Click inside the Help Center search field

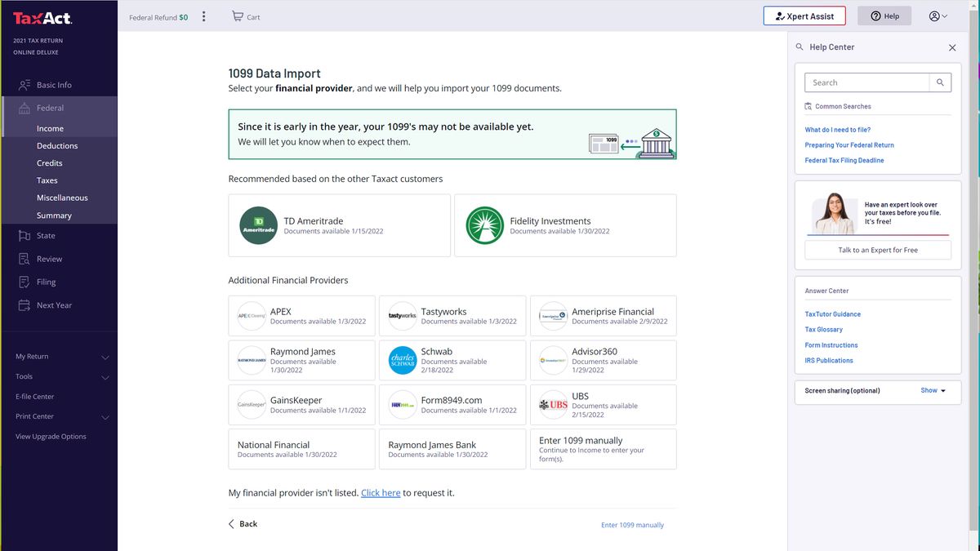point(866,82)
